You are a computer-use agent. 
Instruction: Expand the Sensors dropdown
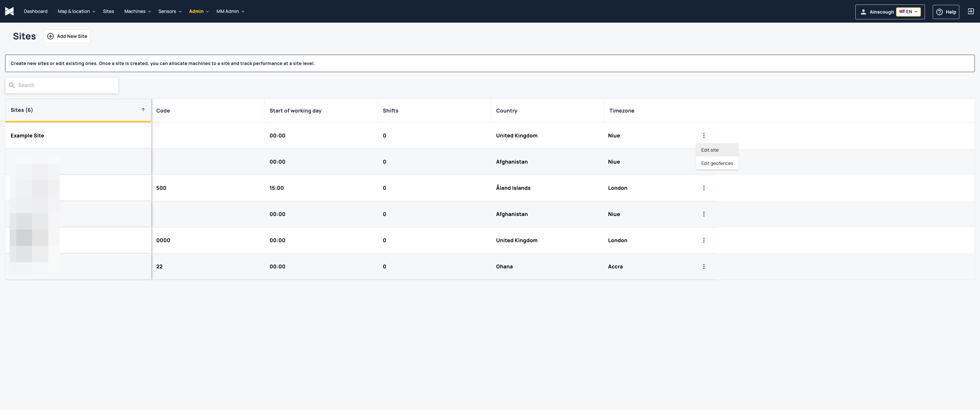click(x=170, y=11)
